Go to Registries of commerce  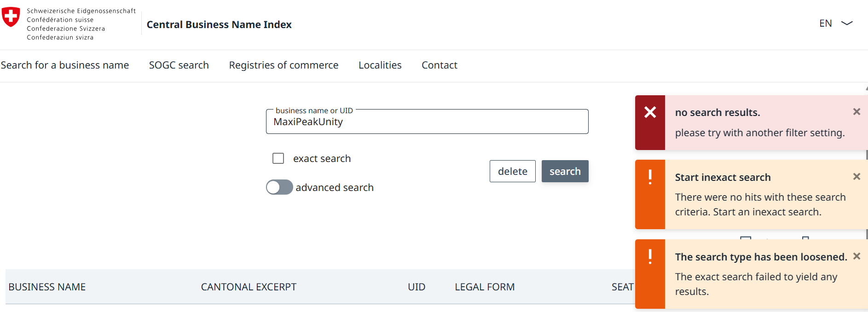pyautogui.click(x=284, y=65)
